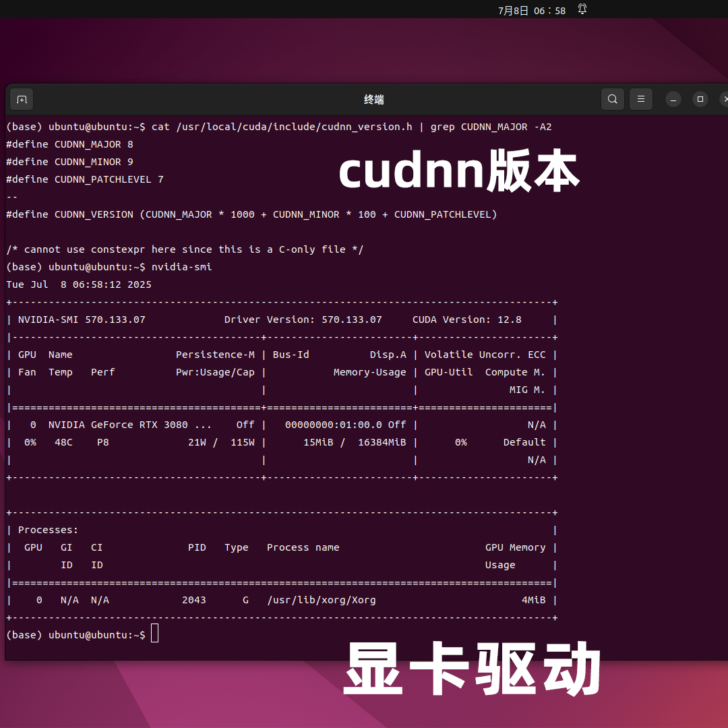This screenshot has height=728, width=728.
Task: Click the first "Memory-Usage" header
Action: click(370, 372)
